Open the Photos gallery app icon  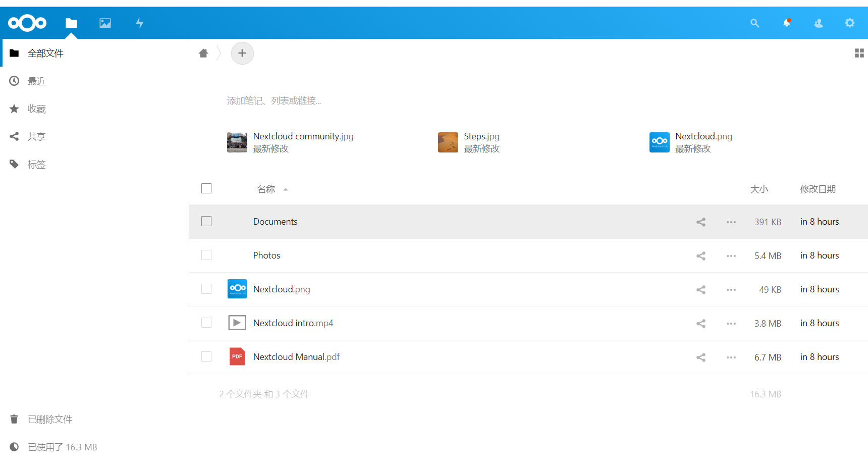pos(105,23)
